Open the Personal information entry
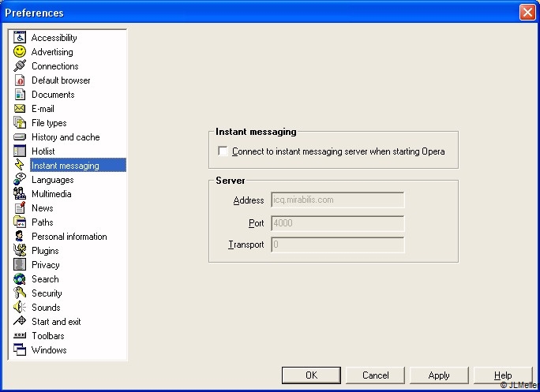 (x=69, y=237)
